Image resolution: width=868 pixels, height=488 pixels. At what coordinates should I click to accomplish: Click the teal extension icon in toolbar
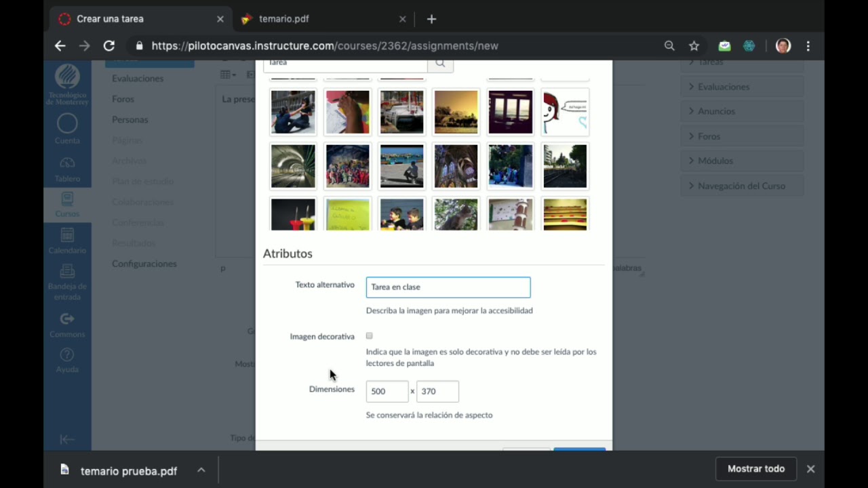(x=749, y=46)
